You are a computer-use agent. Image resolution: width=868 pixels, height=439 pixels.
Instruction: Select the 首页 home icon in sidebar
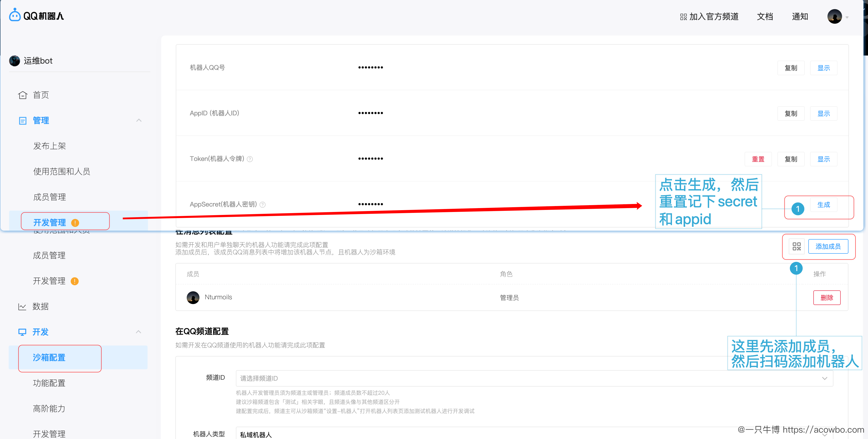(x=22, y=95)
